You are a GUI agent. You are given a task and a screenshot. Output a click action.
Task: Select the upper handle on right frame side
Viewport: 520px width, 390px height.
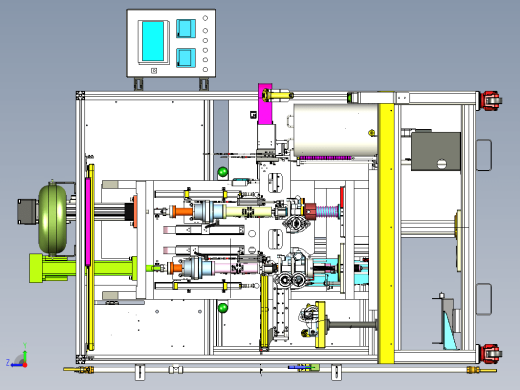pos(484,155)
